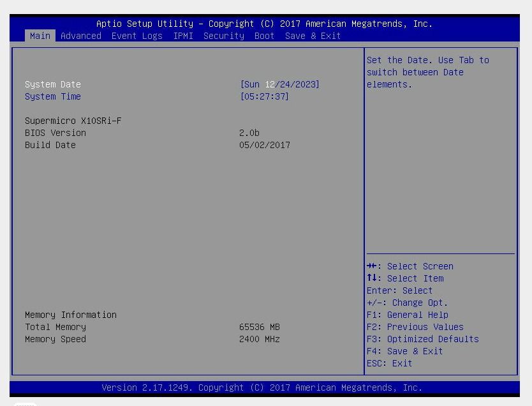Click the F4: Save & Exit hint
This screenshot has width=532, height=406.
click(x=405, y=351)
